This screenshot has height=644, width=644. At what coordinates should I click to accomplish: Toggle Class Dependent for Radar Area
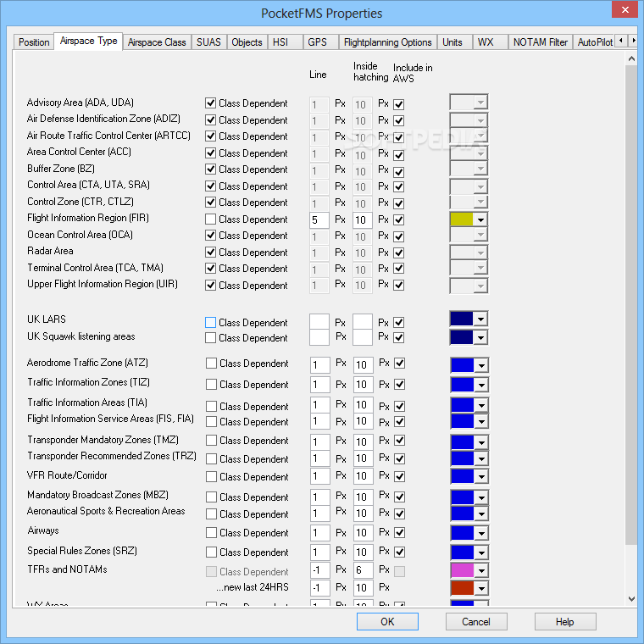point(211,253)
